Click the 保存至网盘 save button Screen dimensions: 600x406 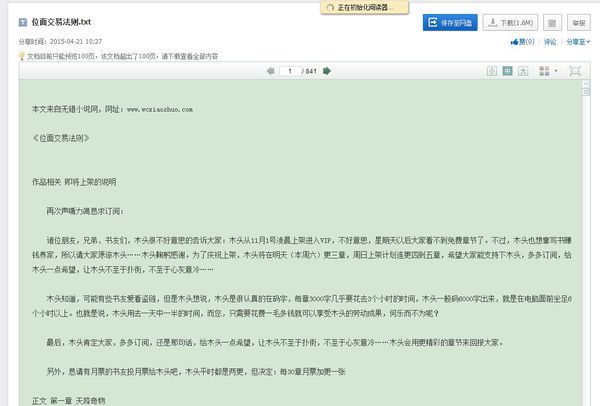[450, 23]
